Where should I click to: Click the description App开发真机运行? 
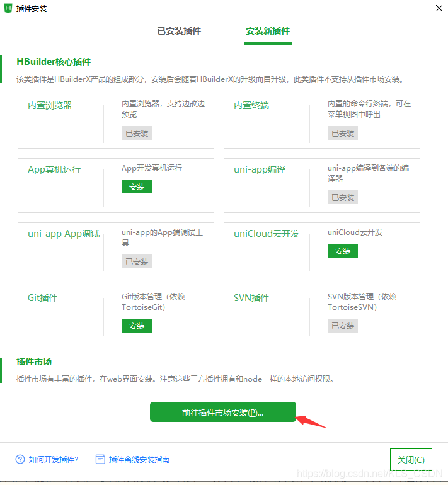point(152,168)
